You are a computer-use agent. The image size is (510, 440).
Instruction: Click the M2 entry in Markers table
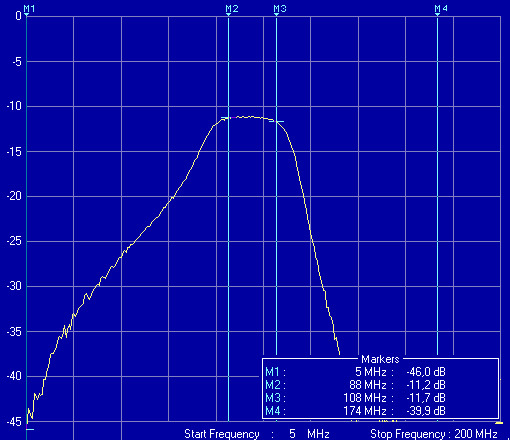tap(355, 385)
